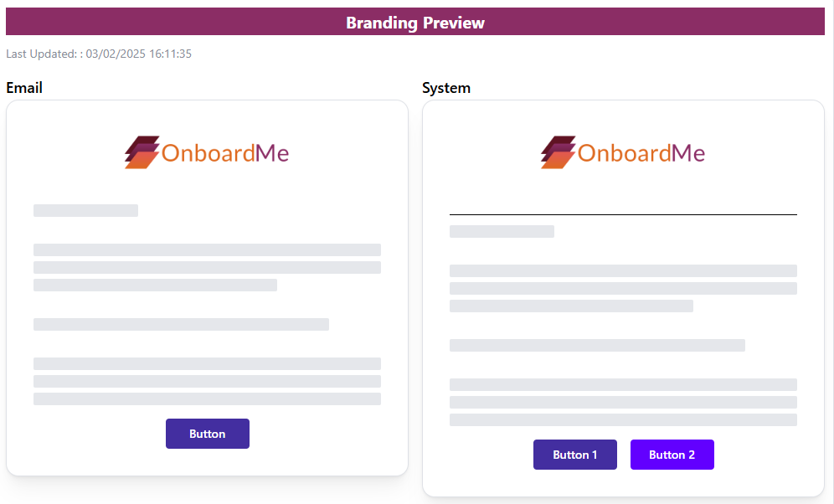Click the short heading placeholder in Email preview

[85, 211]
